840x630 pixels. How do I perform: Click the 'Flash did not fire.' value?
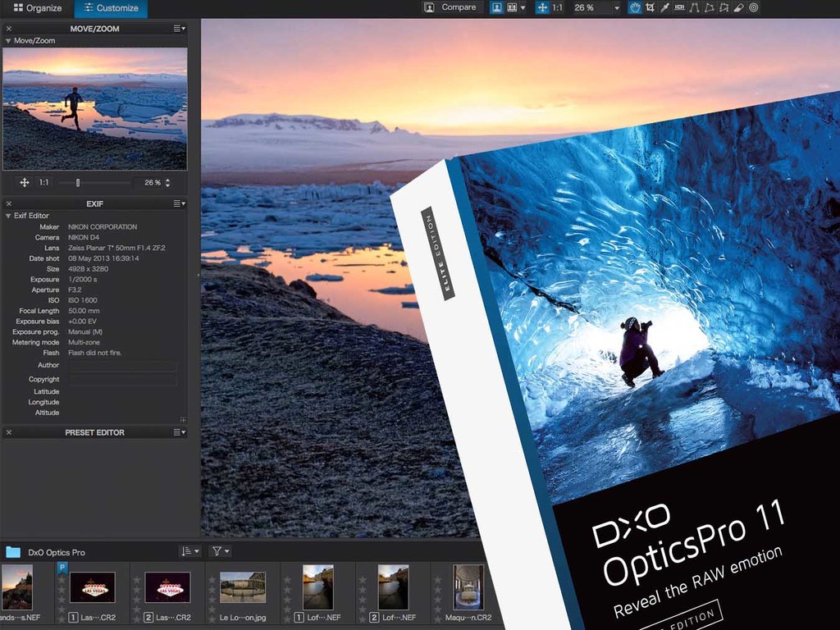pyautogui.click(x=95, y=353)
